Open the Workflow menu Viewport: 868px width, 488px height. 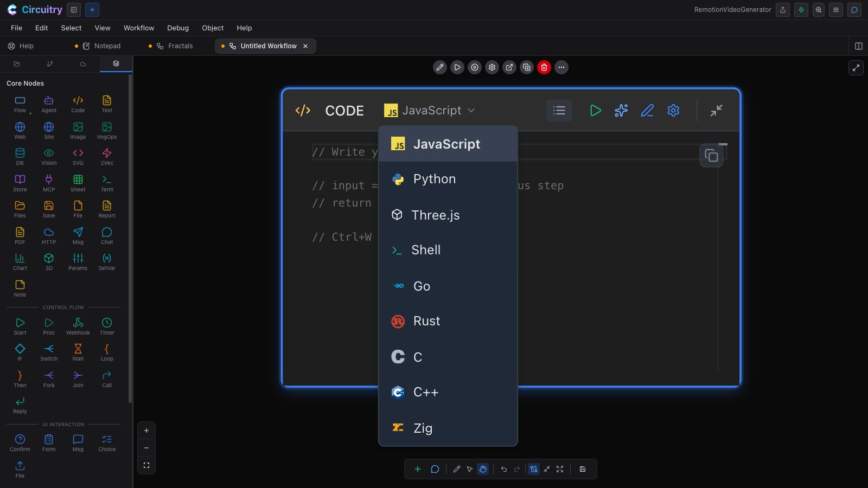pyautogui.click(x=139, y=28)
